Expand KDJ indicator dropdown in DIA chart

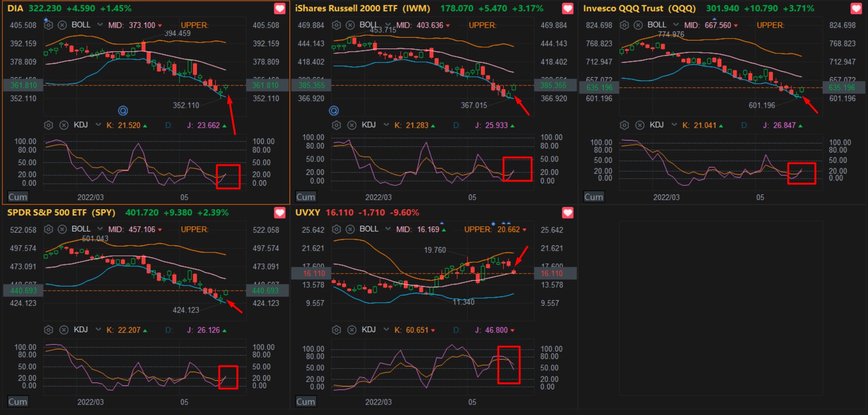(98, 125)
